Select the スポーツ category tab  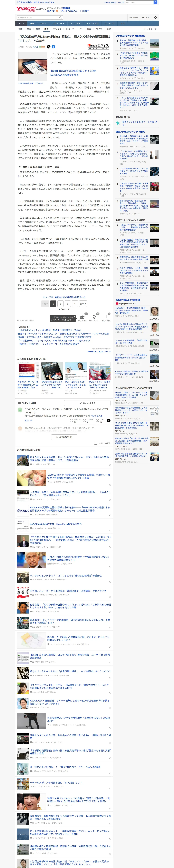coord(70,29)
